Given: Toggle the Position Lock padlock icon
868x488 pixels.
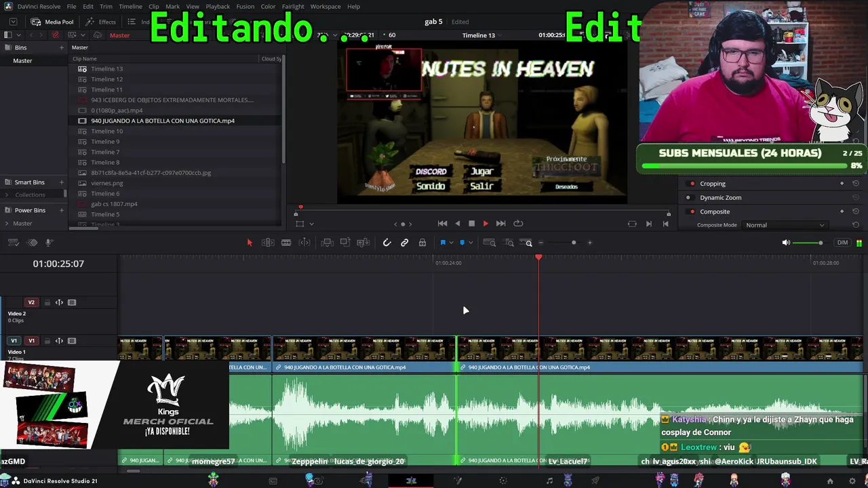Looking at the screenshot, I should click(x=422, y=243).
